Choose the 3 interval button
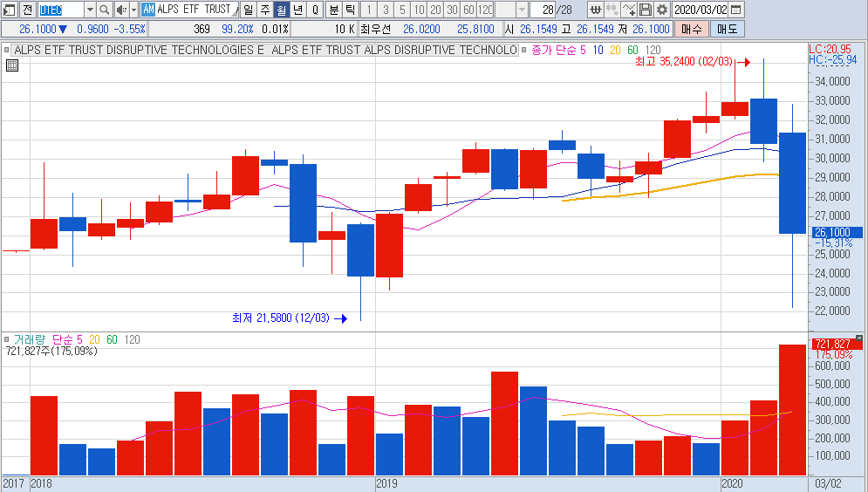Screen dimensions: 868x492 386,10
